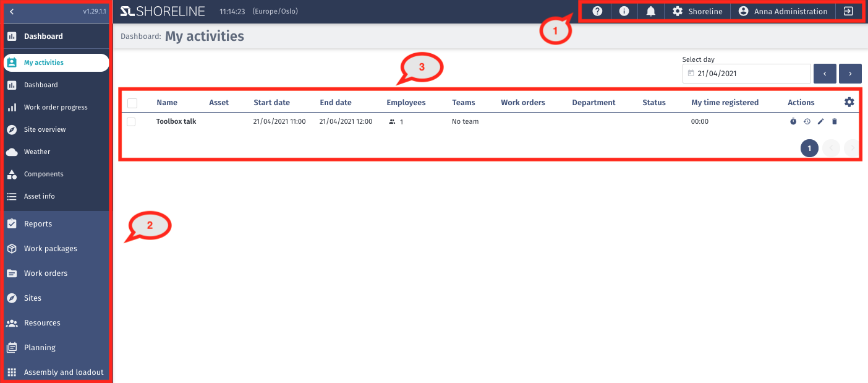Click the logout icon
Viewport: 868px width, 383px height.
tap(848, 11)
